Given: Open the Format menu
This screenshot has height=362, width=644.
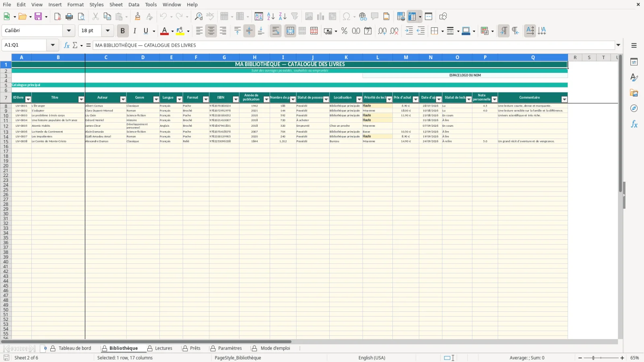Looking at the screenshot, I should click(x=76, y=4).
